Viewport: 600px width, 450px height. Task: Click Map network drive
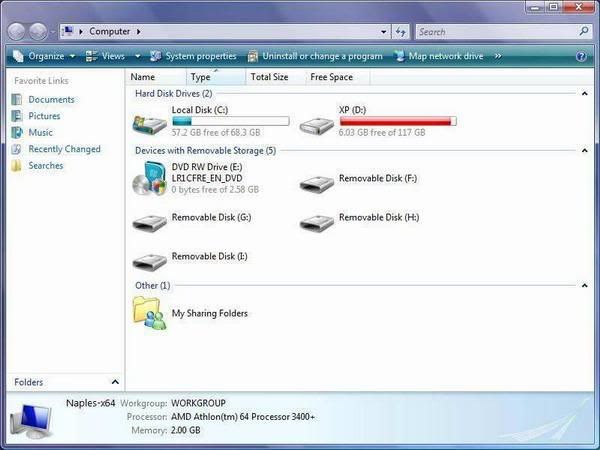(439, 56)
